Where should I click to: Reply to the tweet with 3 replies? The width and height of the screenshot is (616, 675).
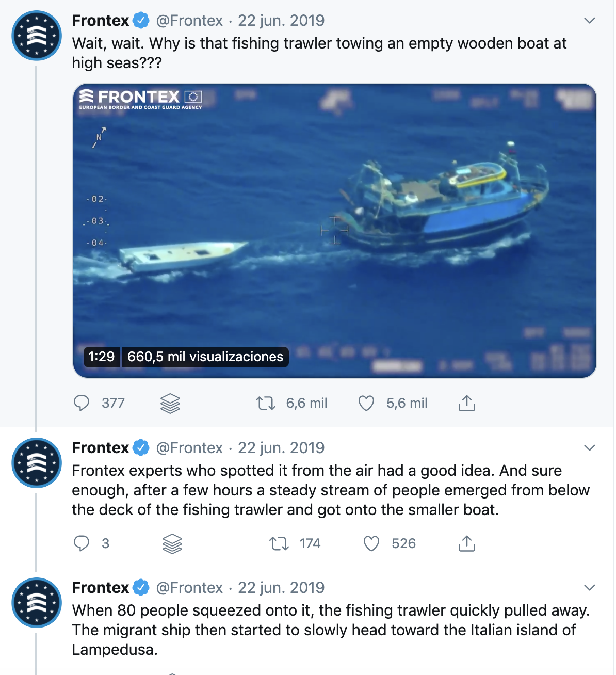pyautogui.click(x=82, y=543)
